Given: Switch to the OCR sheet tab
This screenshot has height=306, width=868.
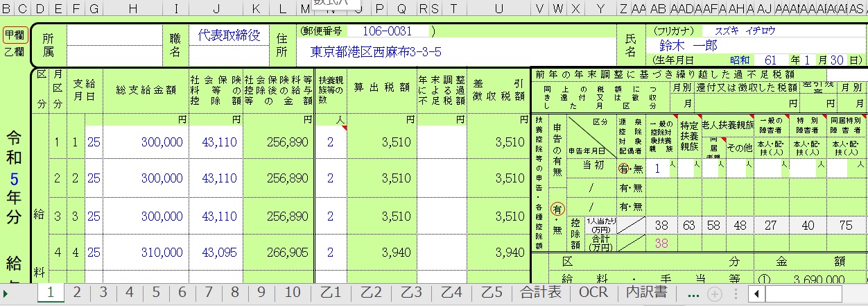Looking at the screenshot, I should pos(593,292).
